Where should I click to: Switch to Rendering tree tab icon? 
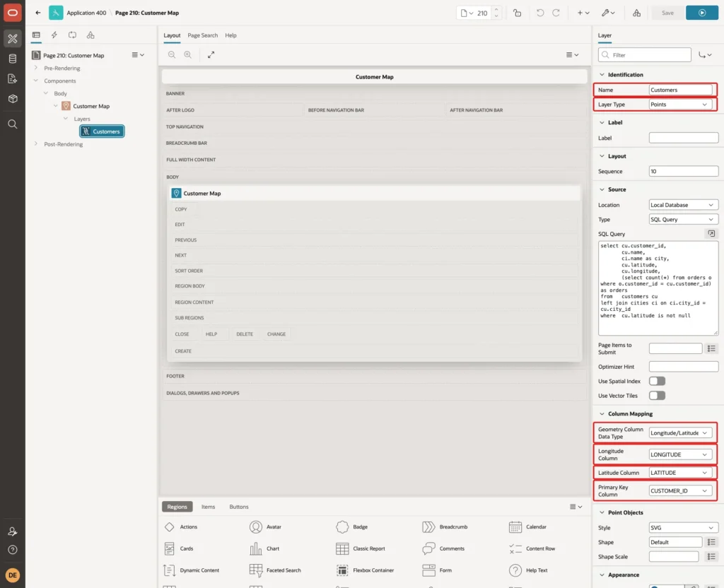[36, 35]
